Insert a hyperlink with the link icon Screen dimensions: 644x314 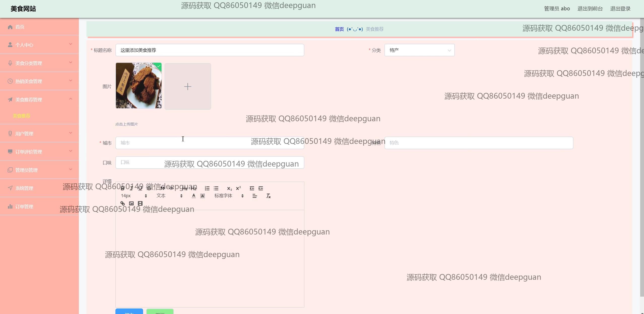123,203
